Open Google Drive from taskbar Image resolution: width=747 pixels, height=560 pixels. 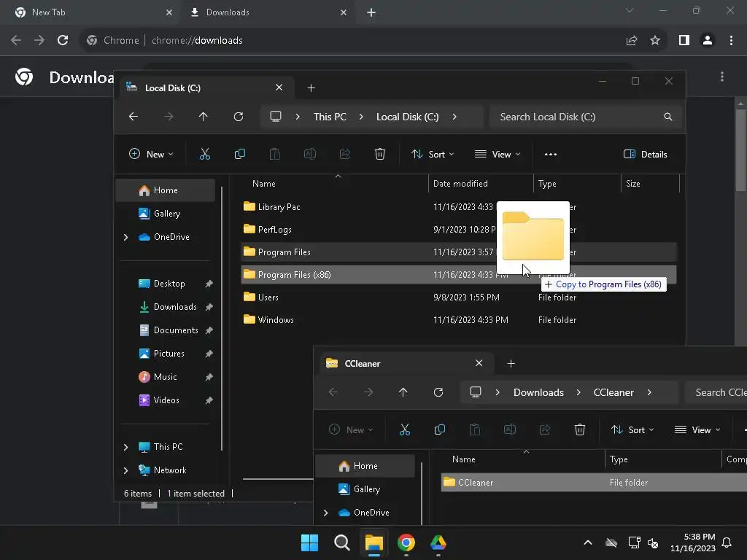click(438, 542)
